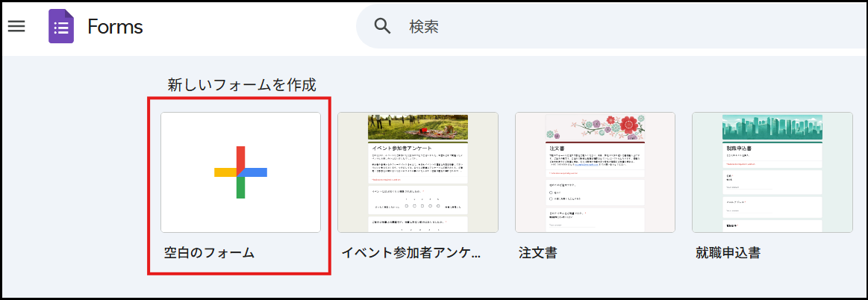Click the イベント参加者アンケ... template label

[411, 253]
